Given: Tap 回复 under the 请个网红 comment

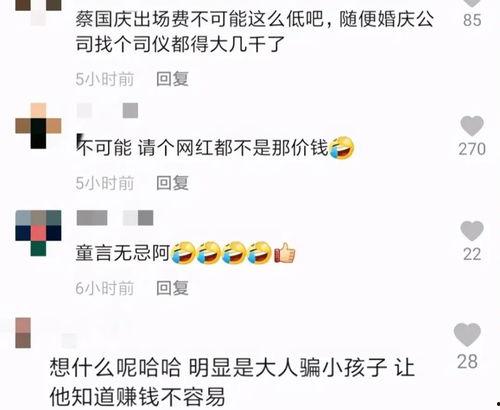Looking at the screenshot, I should 173,183.
